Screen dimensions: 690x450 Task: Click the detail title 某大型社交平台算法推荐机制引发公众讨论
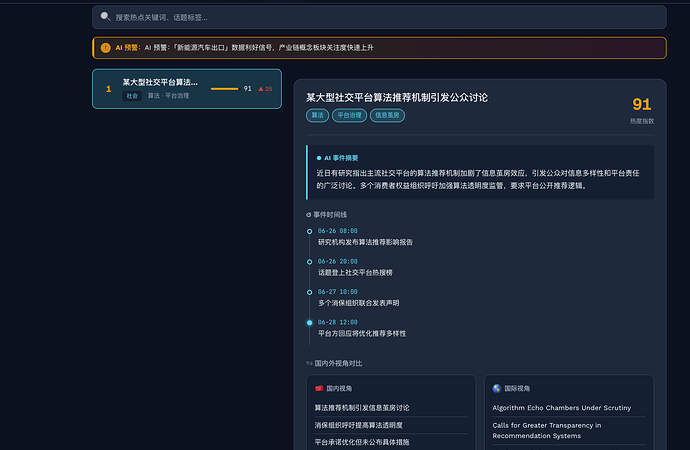397,97
